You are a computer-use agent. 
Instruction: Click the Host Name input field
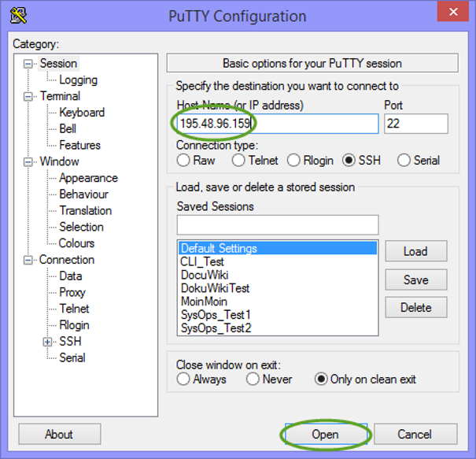(278, 124)
